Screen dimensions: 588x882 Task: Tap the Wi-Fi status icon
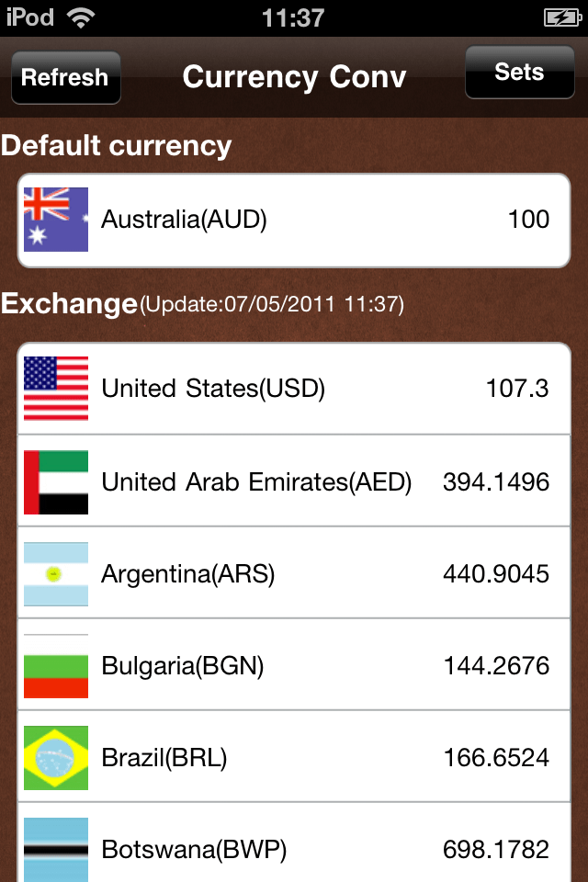coord(81,17)
